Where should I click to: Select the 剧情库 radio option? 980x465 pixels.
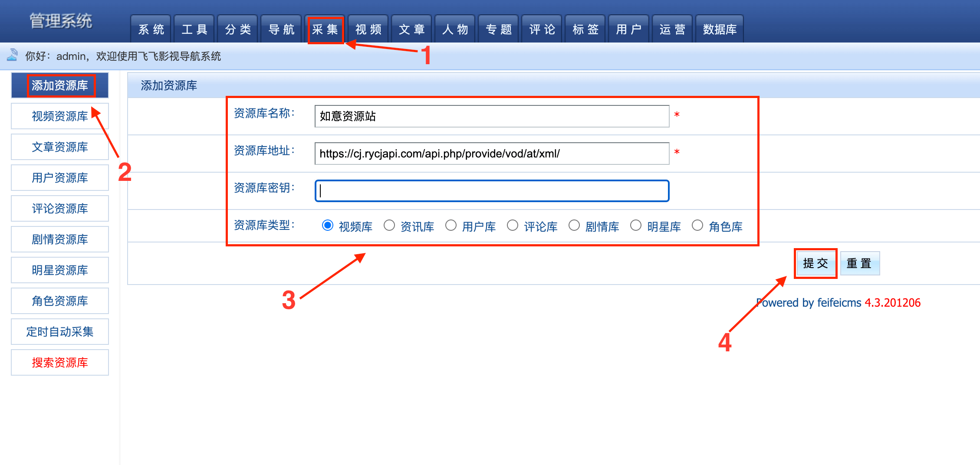(x=574, y=226)
